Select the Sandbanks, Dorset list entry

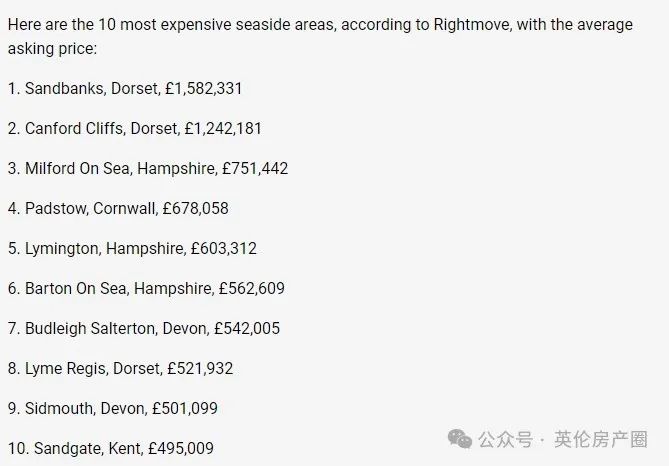tap(125, 88)
